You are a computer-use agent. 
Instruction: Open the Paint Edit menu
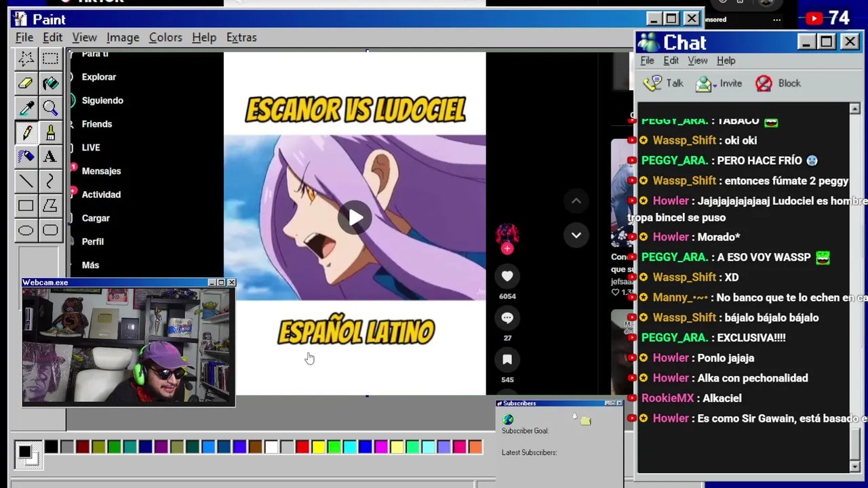point(52,37)
